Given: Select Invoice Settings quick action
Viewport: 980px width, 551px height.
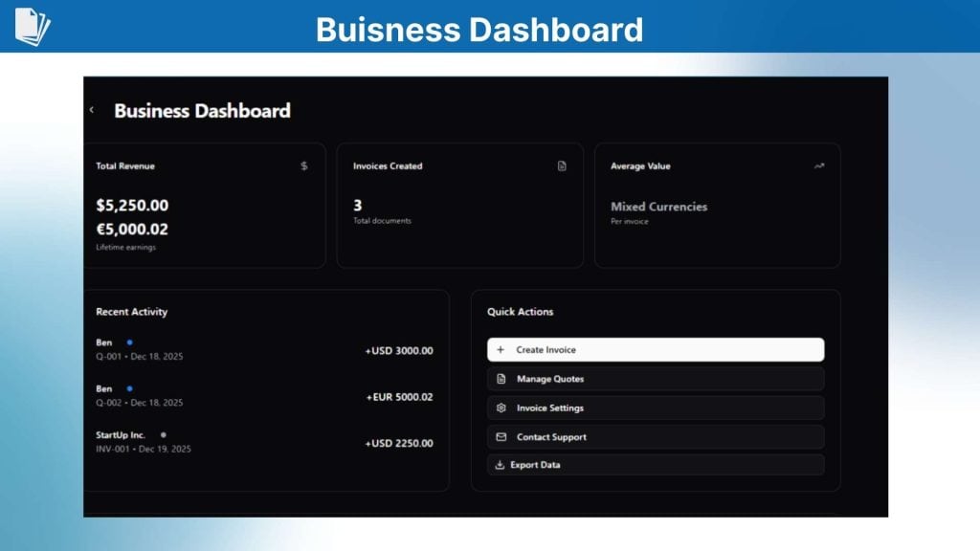Looking at the screenshot, I should point(654,408).
